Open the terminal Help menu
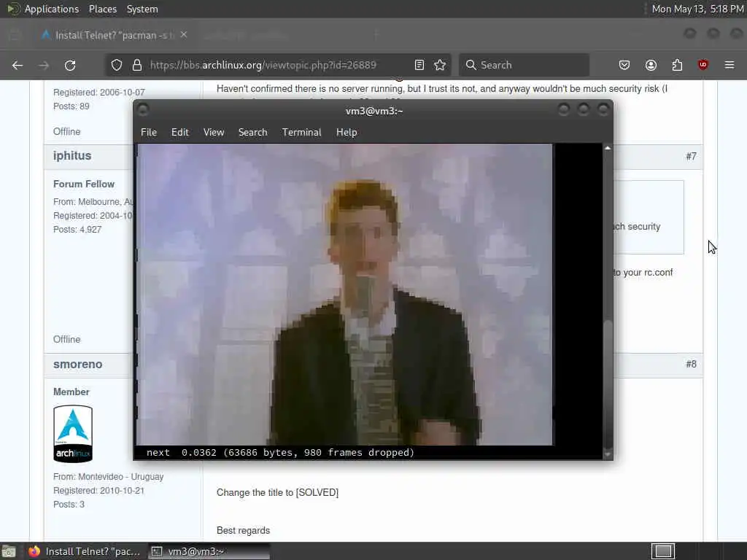Screen dimensions: 747x560 click(x=347, y=133)
